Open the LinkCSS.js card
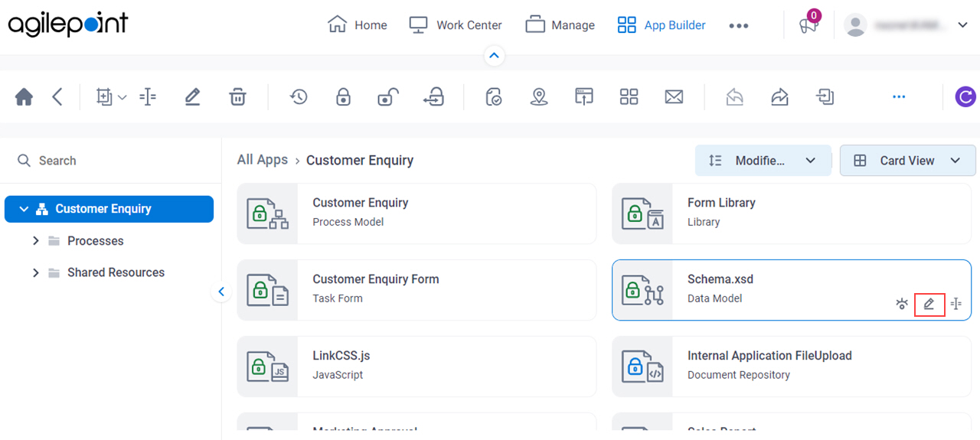Image resolution: width=980 pixels, height=440 pixels. (416, 367)
